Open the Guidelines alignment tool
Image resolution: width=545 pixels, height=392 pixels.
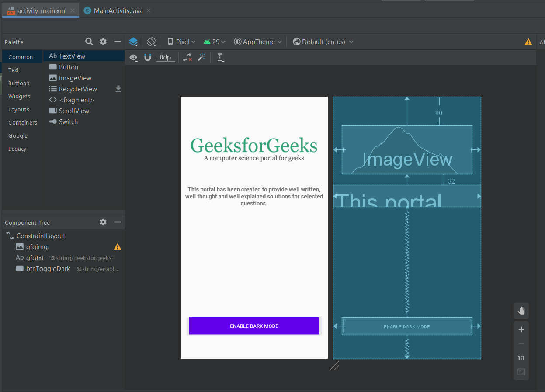(220, 58)
